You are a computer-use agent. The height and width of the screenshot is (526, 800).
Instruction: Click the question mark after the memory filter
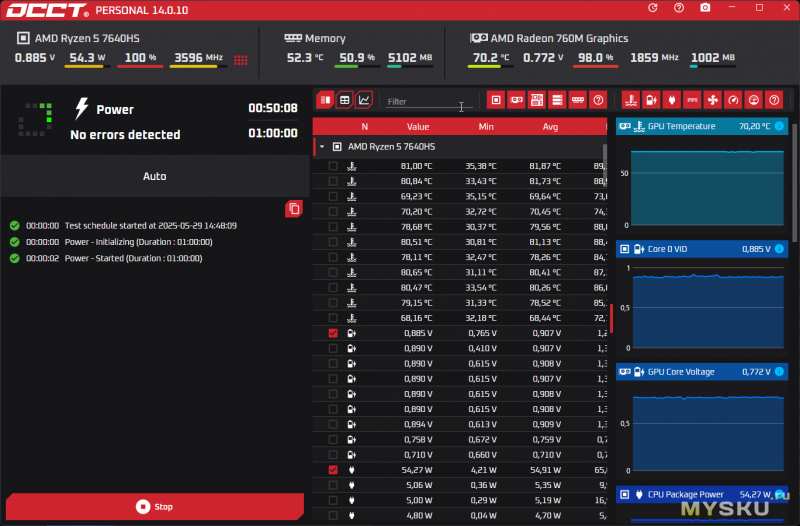(x=598, y=100)
